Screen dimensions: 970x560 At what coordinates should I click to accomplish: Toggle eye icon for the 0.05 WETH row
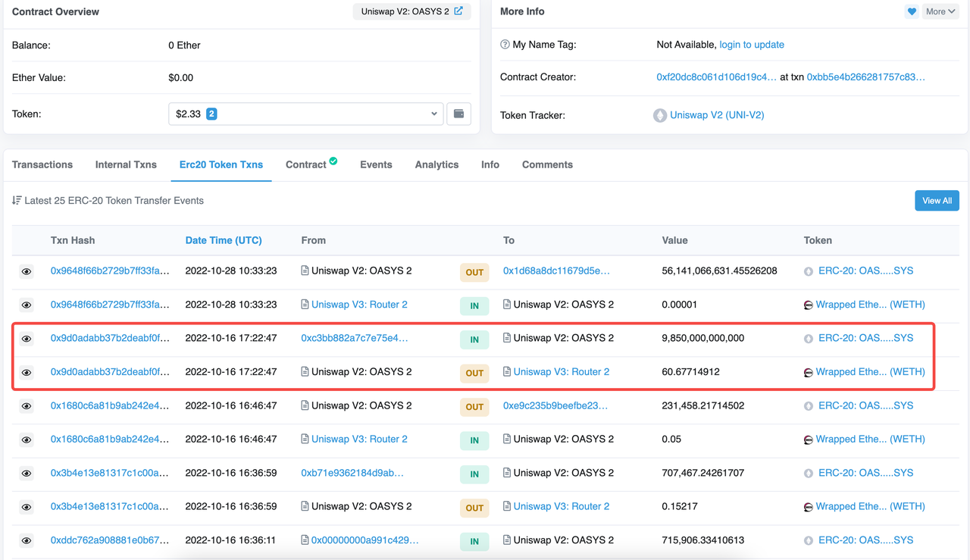click(27, 440)
